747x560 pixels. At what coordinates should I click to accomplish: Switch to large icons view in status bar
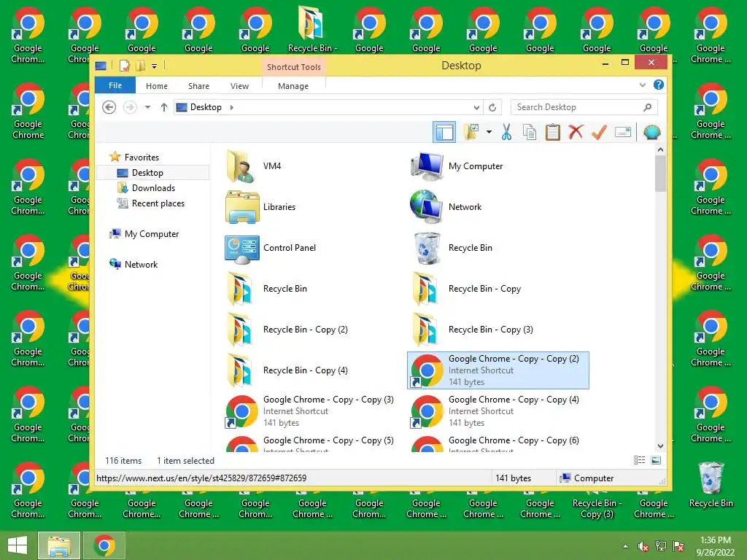tap(656, 460)
